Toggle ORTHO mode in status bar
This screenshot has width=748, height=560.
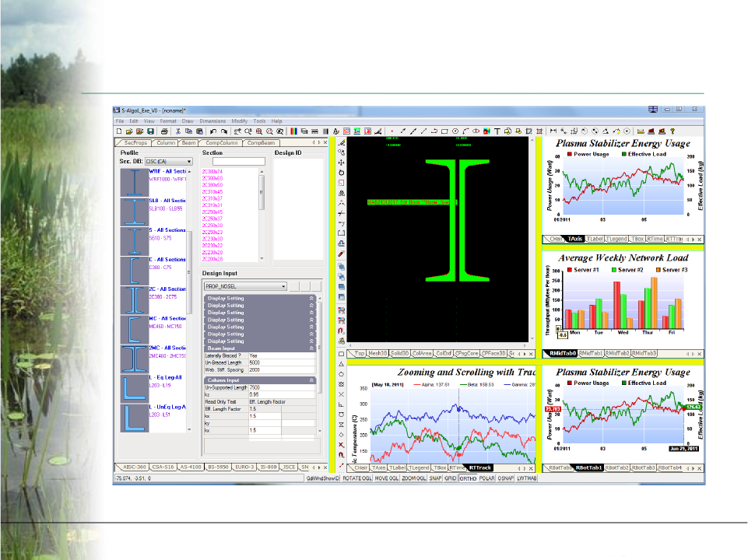468,478
